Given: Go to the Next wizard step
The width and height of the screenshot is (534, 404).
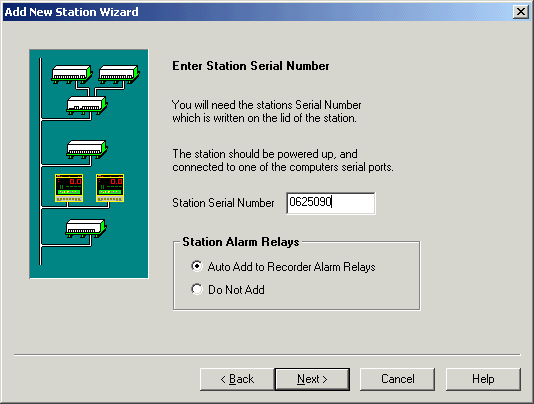Looking at the screenshot, I should click(312, 379).
